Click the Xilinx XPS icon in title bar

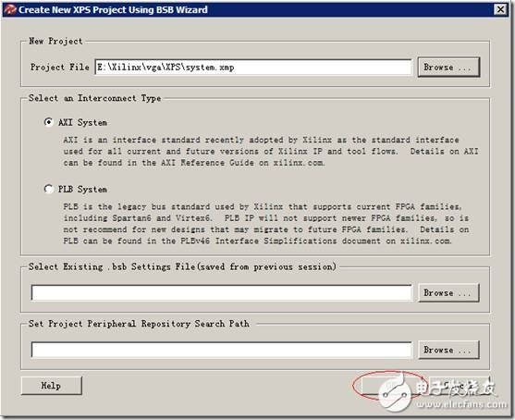(x=10, y=9)
